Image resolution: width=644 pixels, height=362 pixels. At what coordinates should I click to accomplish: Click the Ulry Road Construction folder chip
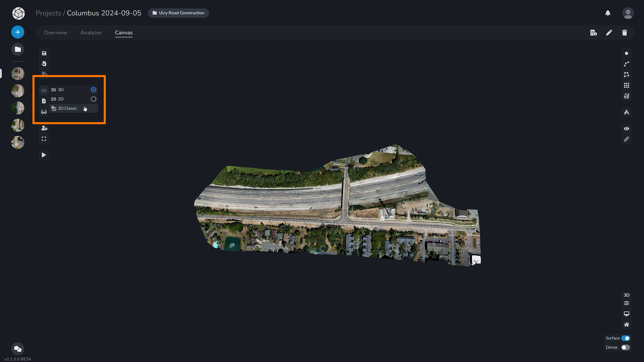(178, 13)
